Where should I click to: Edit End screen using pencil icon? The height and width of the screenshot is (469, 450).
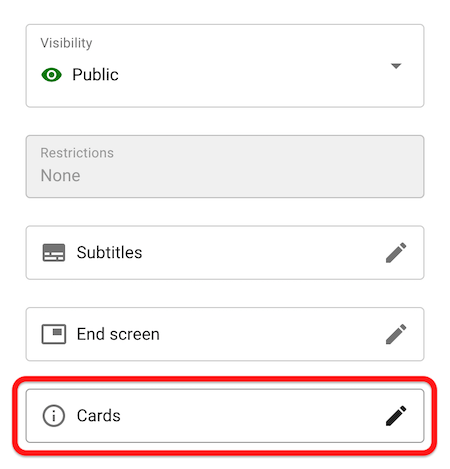pos(396,334)
